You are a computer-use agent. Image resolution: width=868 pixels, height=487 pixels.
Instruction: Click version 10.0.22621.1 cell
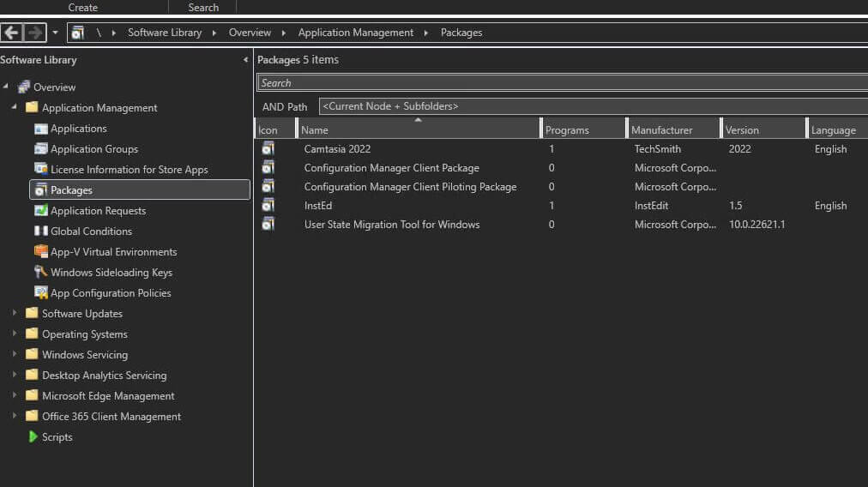click(756, 224)
